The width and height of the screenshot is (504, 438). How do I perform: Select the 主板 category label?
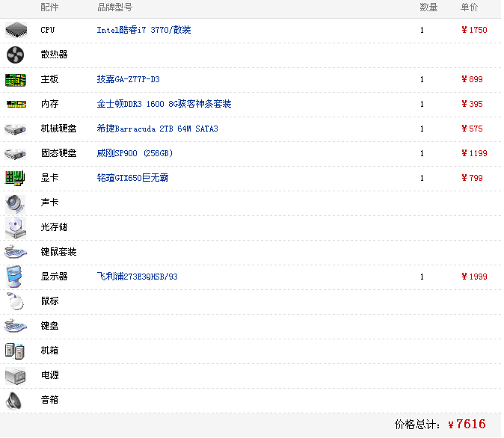pos(49,79)
